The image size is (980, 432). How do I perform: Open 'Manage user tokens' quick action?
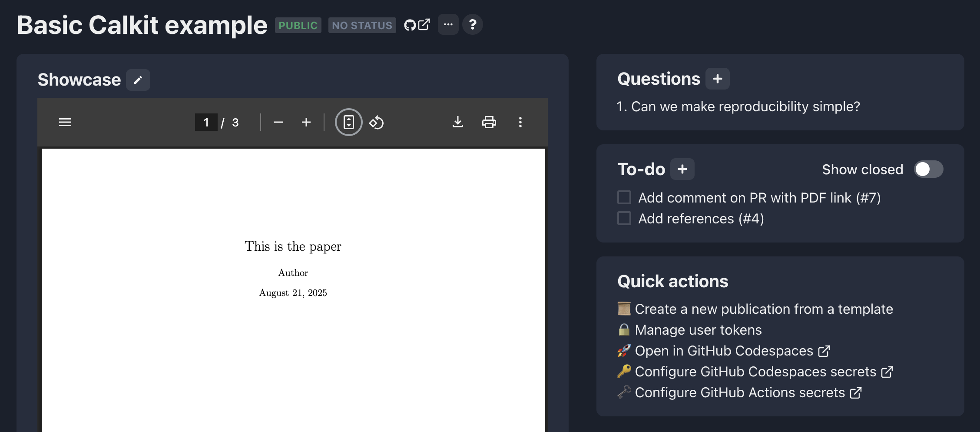[x=698, y=330]
